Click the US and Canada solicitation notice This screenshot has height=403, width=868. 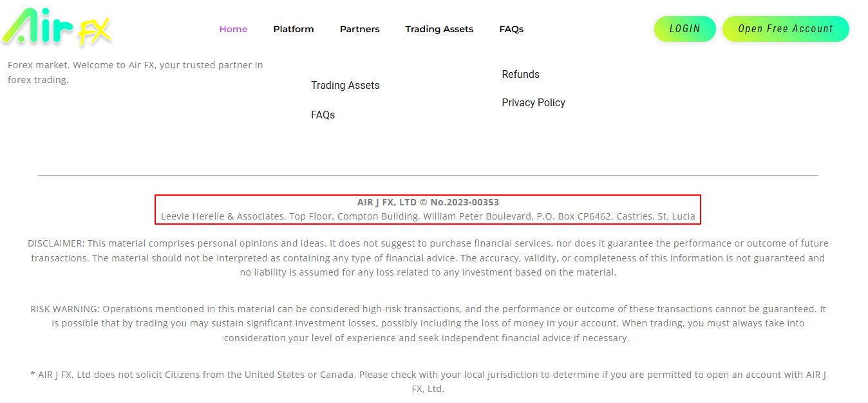(x=428, y=381)
